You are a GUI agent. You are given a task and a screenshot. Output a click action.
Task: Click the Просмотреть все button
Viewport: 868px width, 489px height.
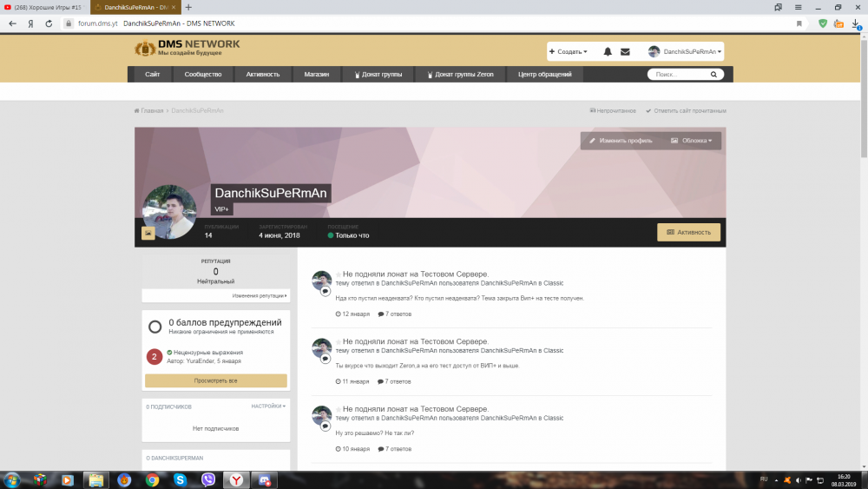tap(215, 380)
